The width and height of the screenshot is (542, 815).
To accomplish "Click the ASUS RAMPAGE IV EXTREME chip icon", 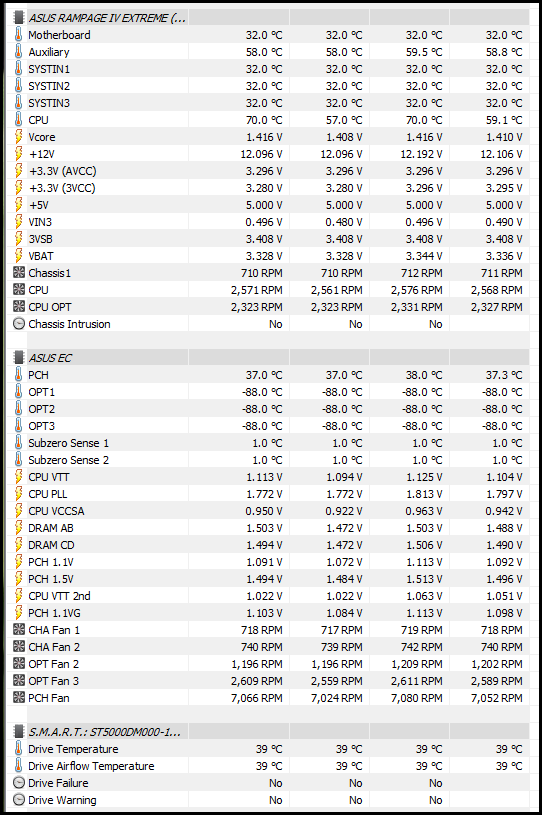I will [x=19, y=18].
